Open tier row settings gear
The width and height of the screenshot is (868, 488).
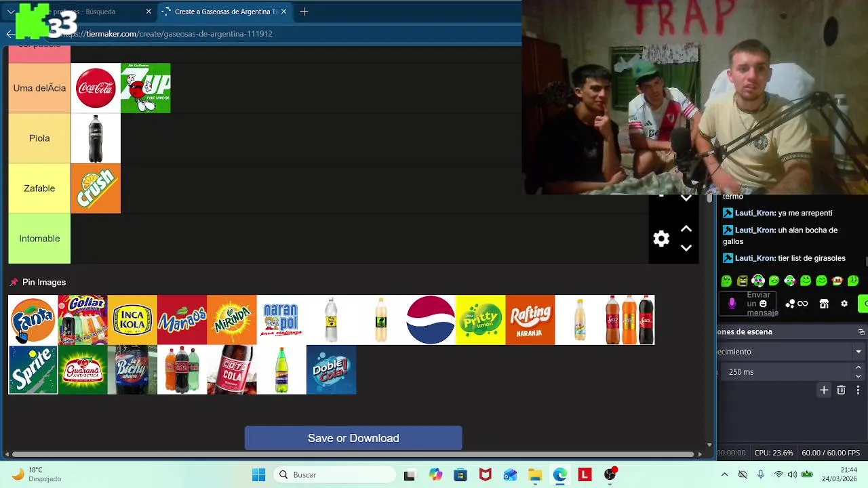tap(661, 239)
